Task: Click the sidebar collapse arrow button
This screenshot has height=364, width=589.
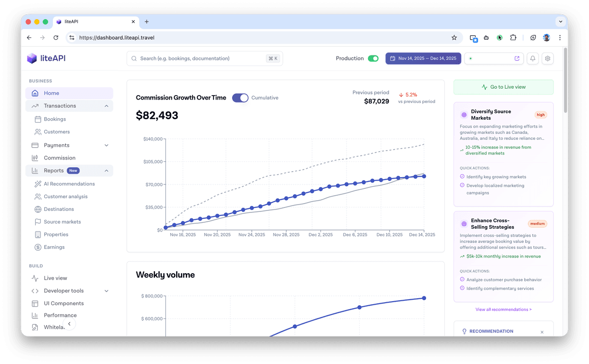Action: click(x=69, y=324)
